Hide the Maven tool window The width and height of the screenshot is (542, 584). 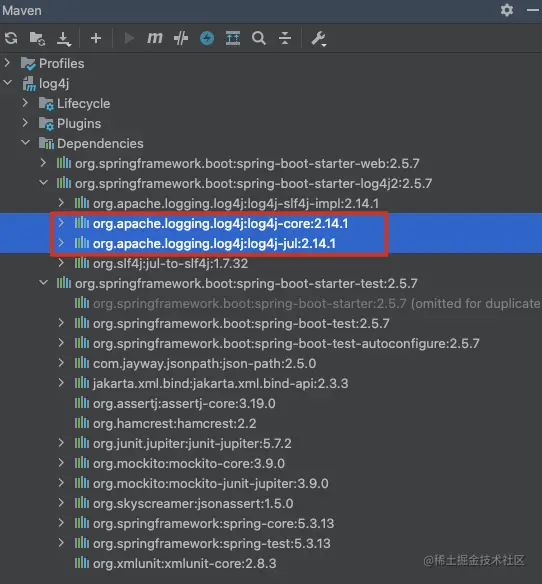point(533,10)
